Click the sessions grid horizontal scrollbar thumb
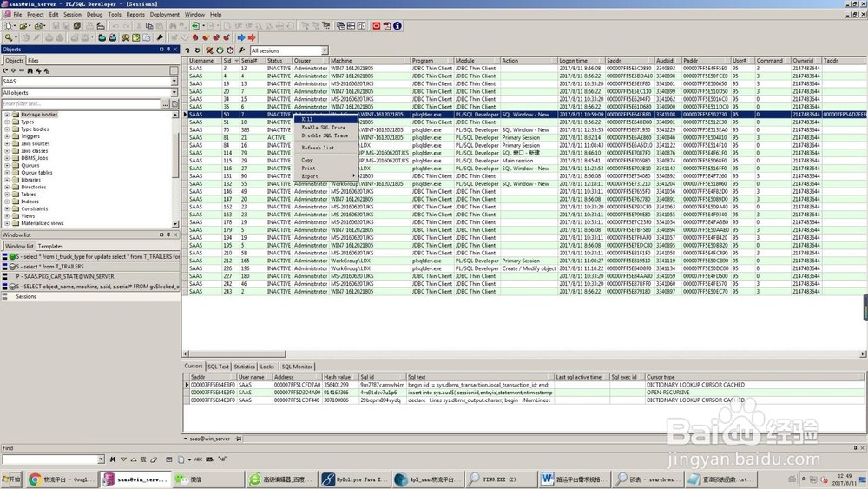Image resolution: width=868 pixels, height=489 pixels. [x=238, y=354]
